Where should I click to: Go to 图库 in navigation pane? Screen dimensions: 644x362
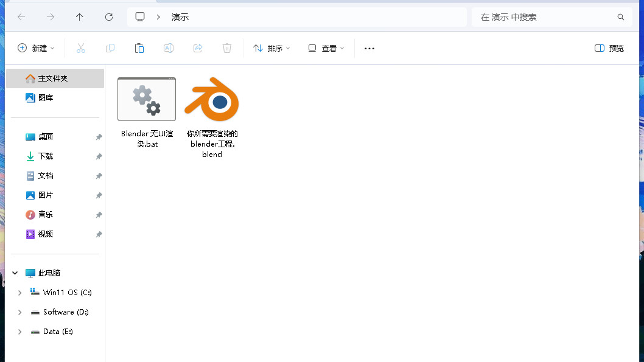46,97
